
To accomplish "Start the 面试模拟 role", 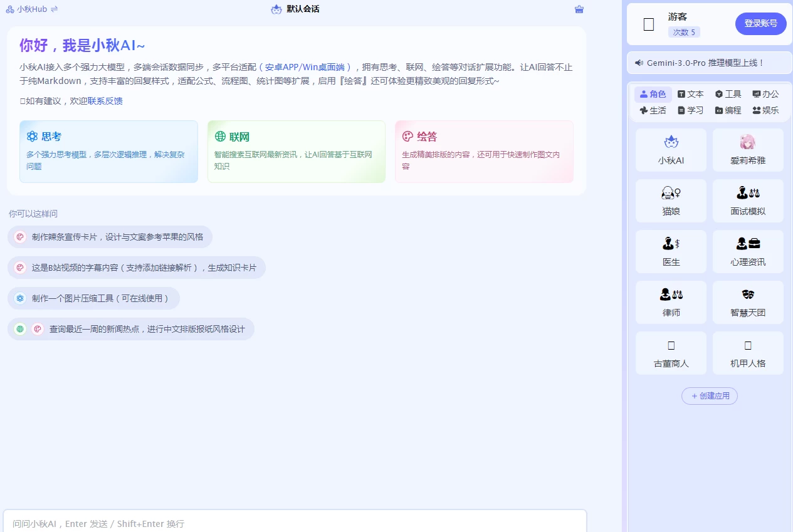I will click(748, 201).
